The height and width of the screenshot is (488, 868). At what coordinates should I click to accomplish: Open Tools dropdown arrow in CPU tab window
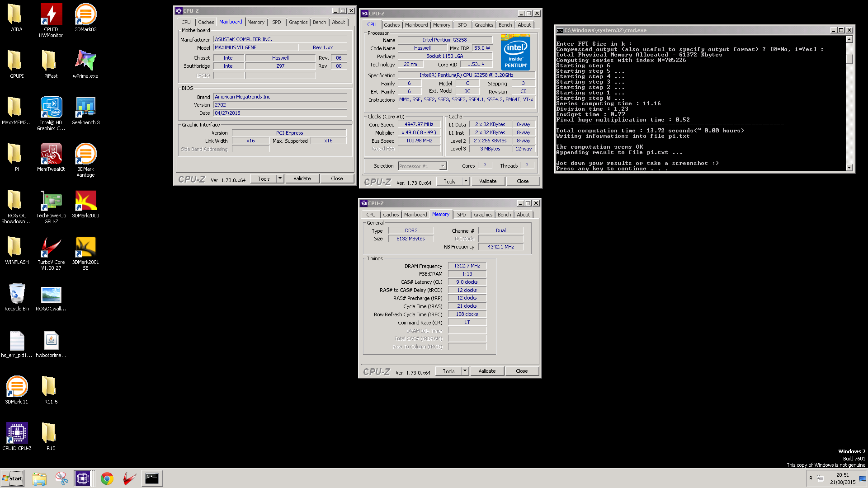pyautogui.click(x=466, y=181)
